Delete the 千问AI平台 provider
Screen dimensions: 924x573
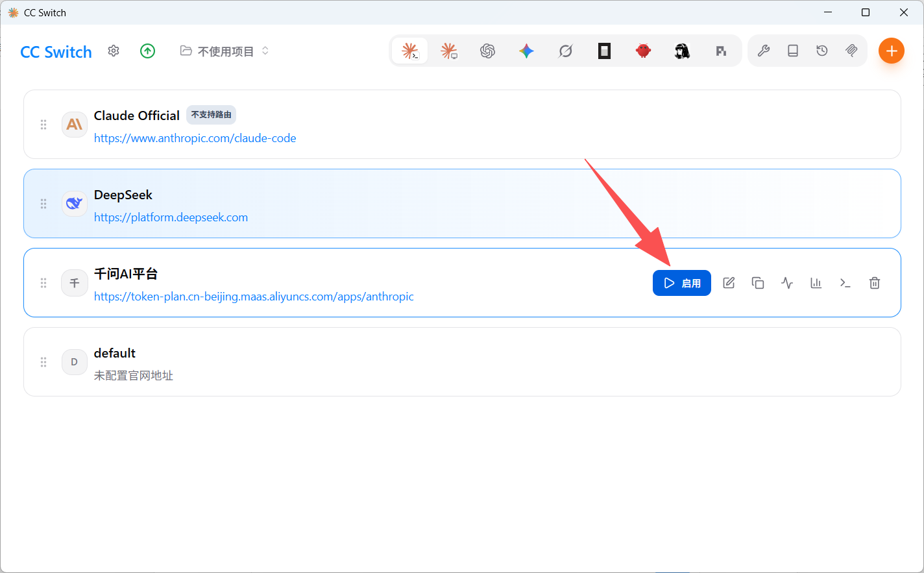[x=875, y=283]
